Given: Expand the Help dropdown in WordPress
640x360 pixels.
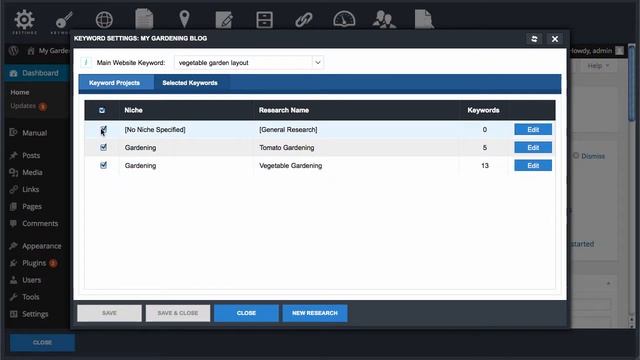Looking at the screenshot, I should point(598,66).
